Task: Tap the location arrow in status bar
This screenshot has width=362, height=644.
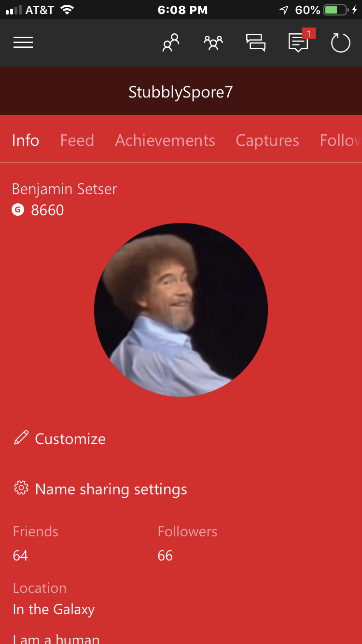Action: (284, 10)
